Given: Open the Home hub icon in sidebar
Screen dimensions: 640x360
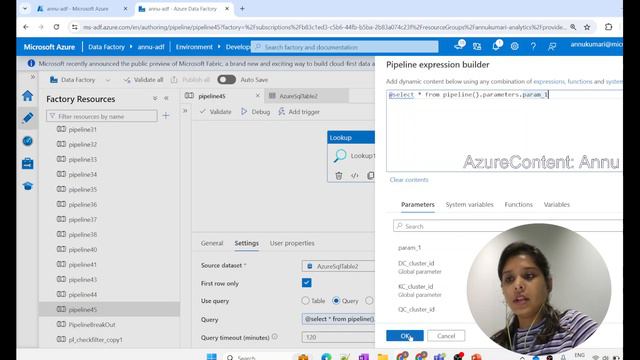Looking at the screenshot, I should (28, 96).
